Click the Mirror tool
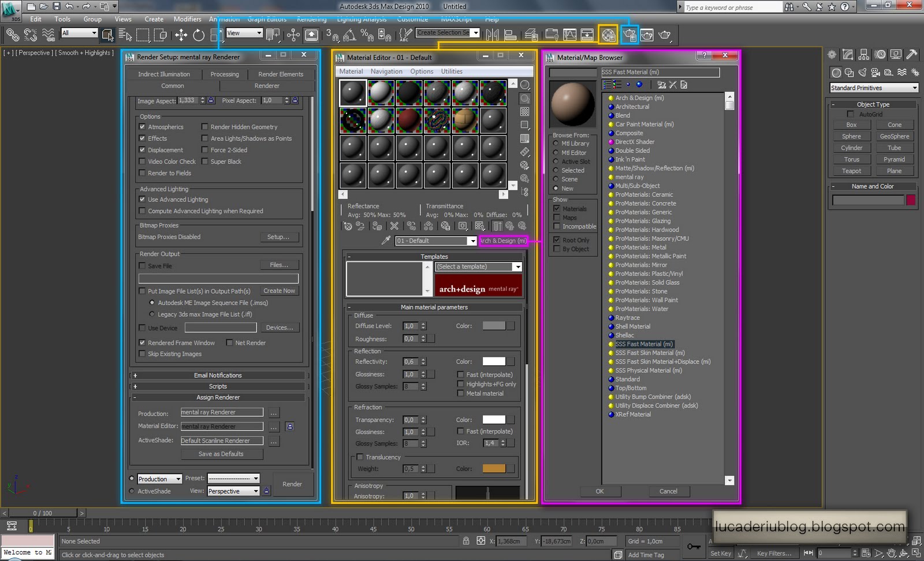 (x=492, y=35)
